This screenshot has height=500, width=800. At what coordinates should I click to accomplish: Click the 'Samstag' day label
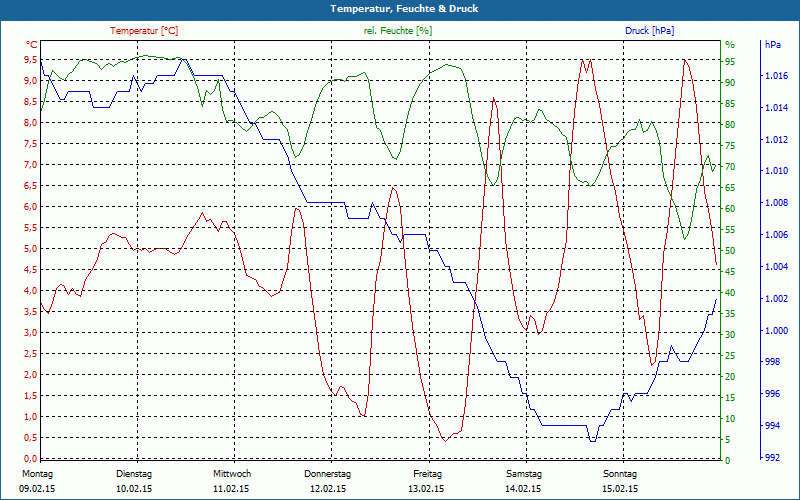524,474
